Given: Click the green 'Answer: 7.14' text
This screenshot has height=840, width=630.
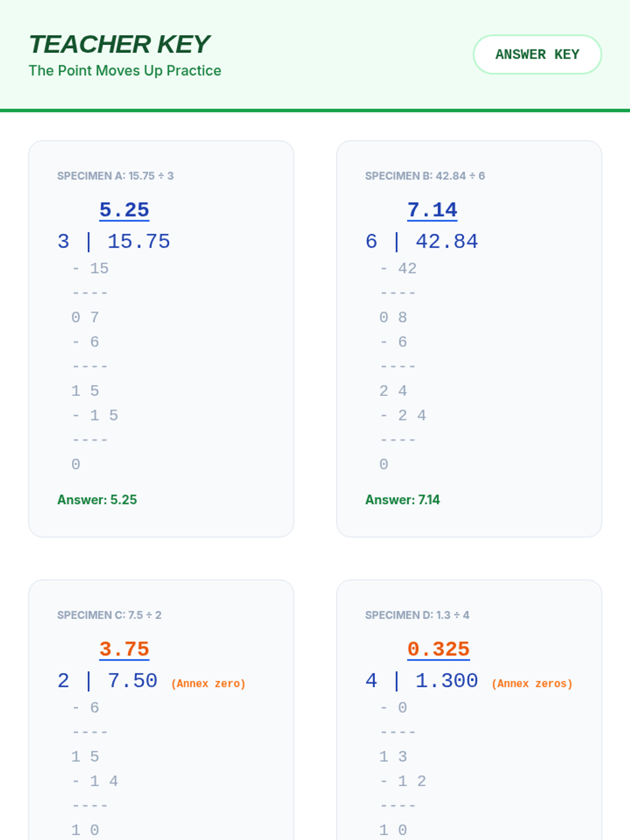Looking at the screenshot, I should coord(403,500).
